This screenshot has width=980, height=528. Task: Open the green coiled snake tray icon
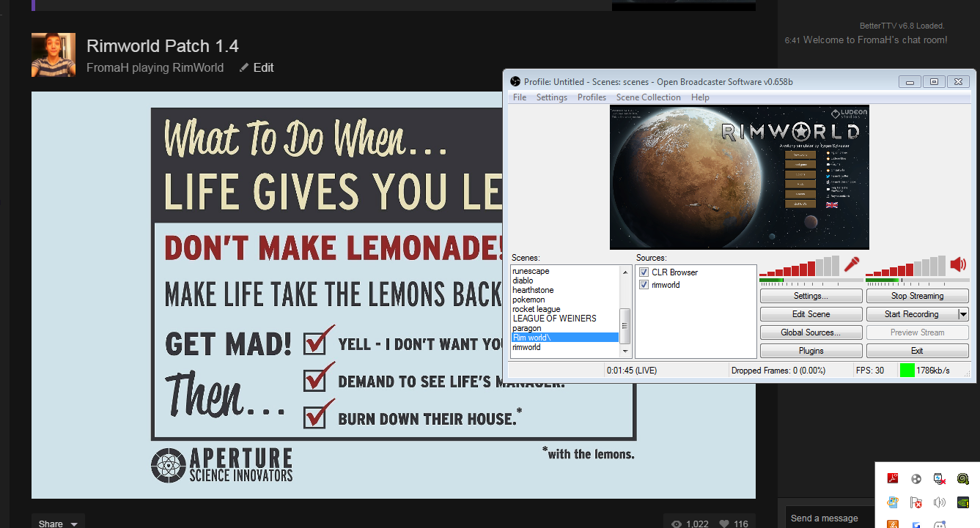coord(963,479)
